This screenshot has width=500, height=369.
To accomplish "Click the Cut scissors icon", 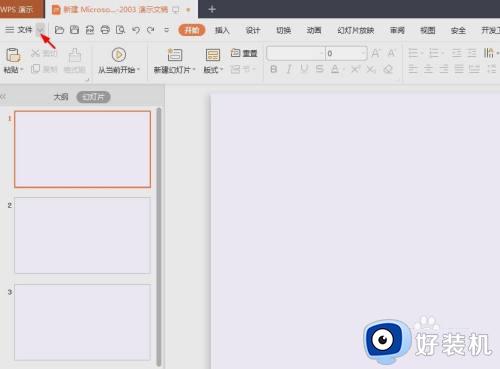I will pos(35,53).
